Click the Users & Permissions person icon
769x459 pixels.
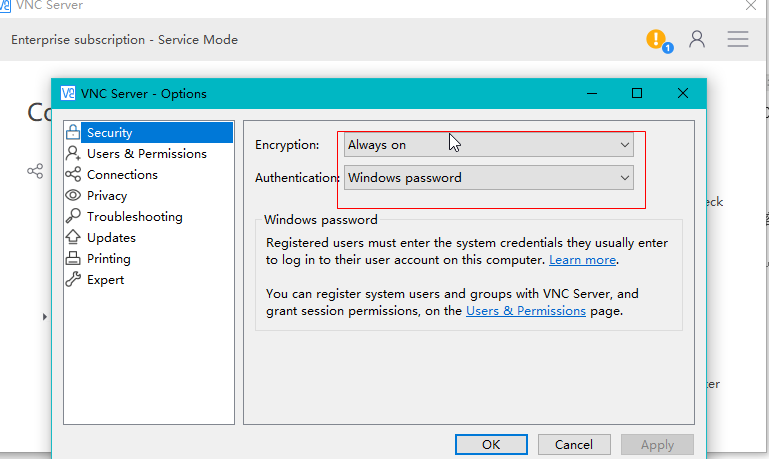point(73,153)
